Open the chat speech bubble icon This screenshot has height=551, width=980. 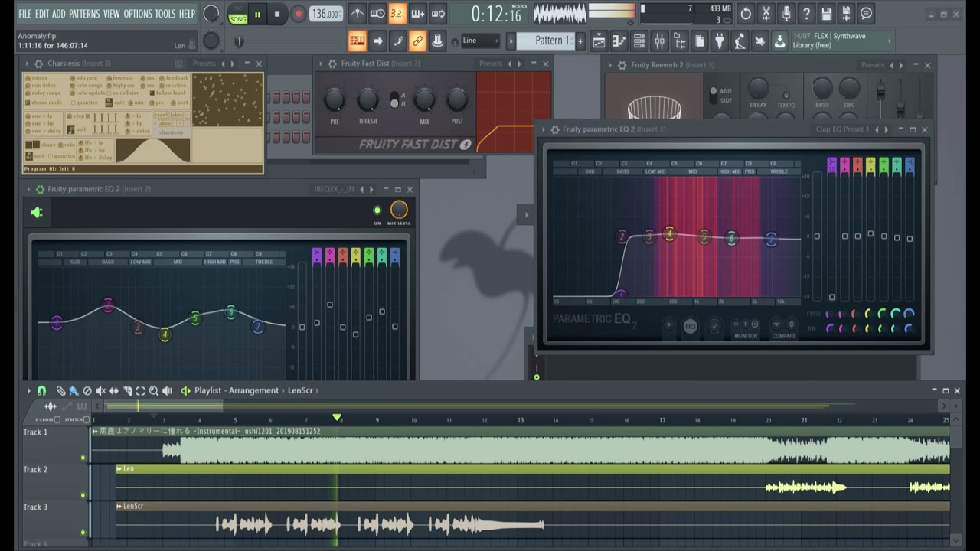pos(866,14)
